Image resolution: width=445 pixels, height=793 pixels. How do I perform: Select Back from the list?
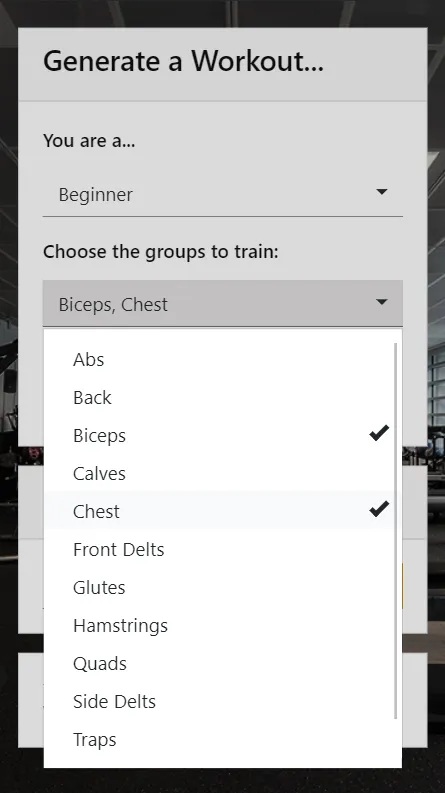[219, 398]
